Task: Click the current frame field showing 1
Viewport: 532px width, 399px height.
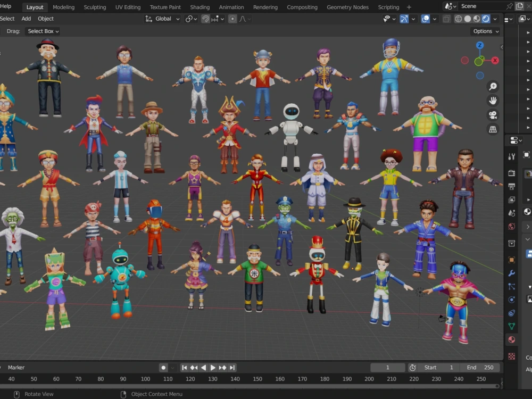Action: [387, 367]
